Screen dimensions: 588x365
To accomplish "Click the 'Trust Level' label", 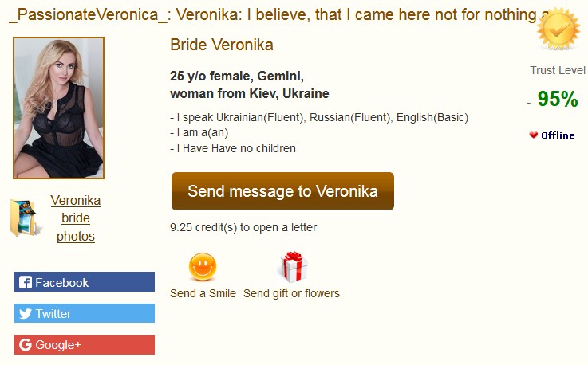I will [x=558, y=70].
